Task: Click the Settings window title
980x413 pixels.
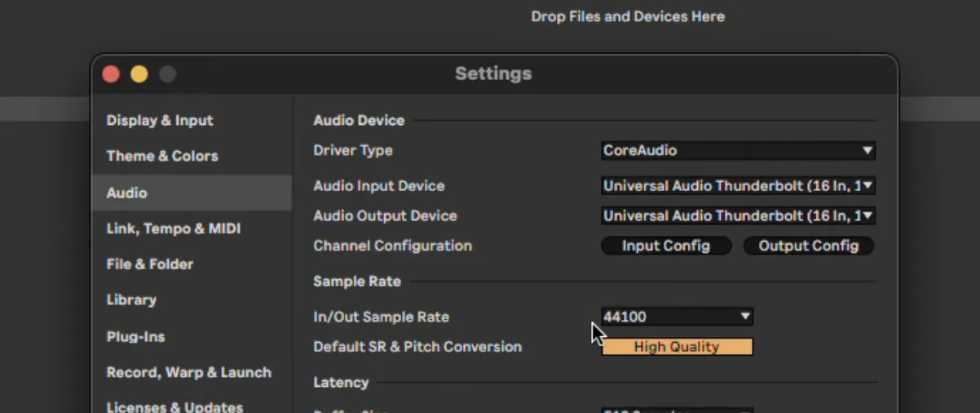Action: [493, 73]
